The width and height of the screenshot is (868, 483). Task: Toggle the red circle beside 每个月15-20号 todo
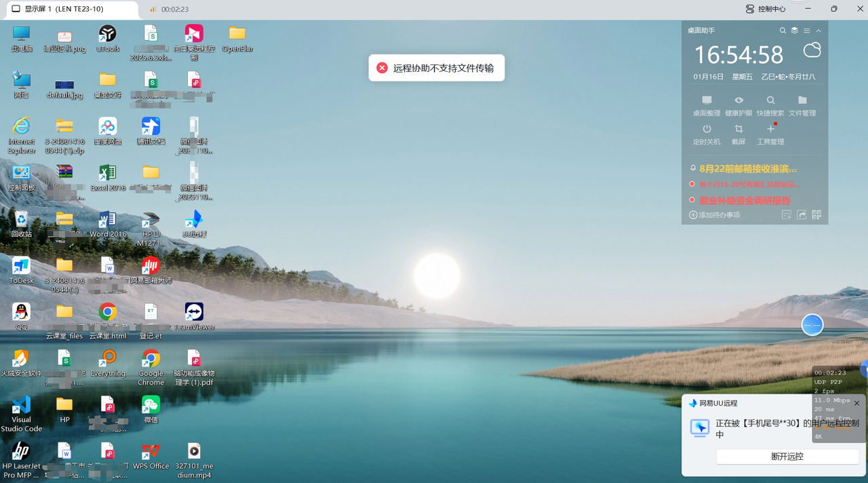(x=692, y=184)
